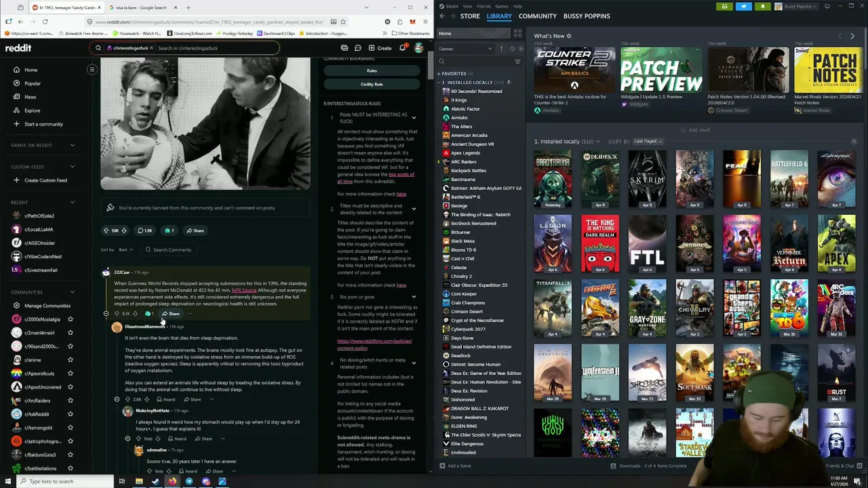Expand rule 3 No porn or gore chevron
868x488 pixels.
pyautogui.click(x=414, y=297)
